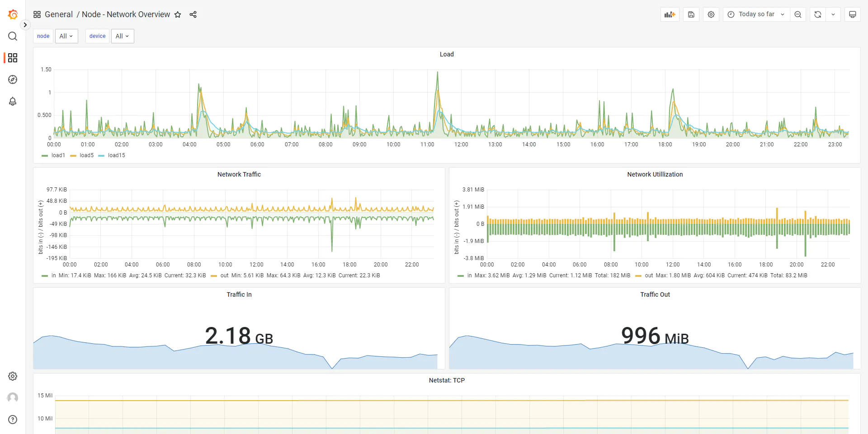Open the Dashboards sidebar icon
This screenshot has height=434, width=868.
pyautogui.click(x=13, y=58)
